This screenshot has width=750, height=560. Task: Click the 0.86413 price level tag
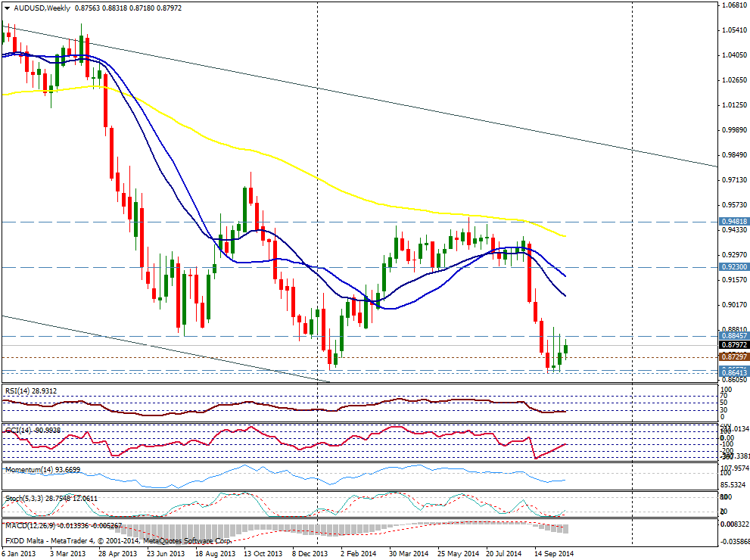pyautogui.click(x=733, y=372)
